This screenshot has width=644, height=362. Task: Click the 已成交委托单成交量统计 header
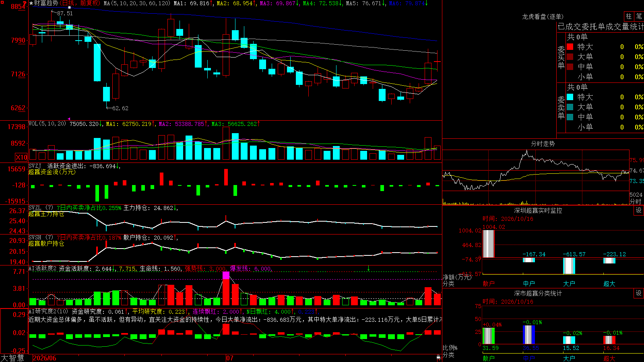pos(601,27)
